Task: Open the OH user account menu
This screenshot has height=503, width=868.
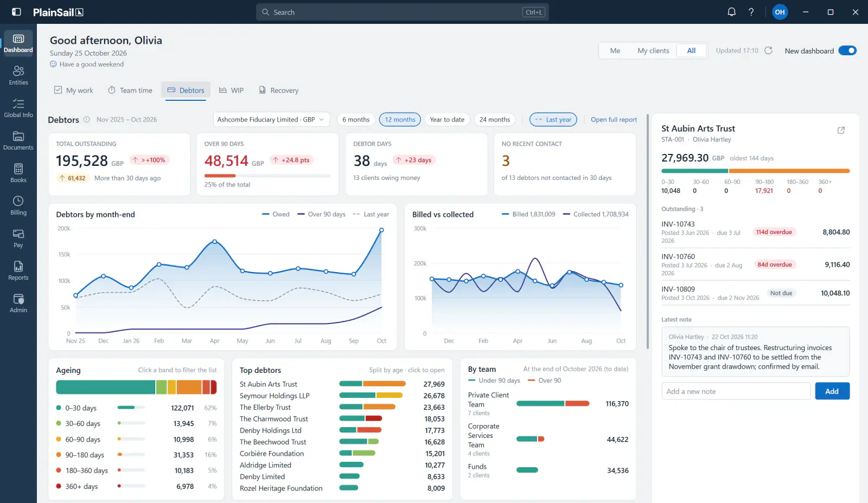Action: 780,12
